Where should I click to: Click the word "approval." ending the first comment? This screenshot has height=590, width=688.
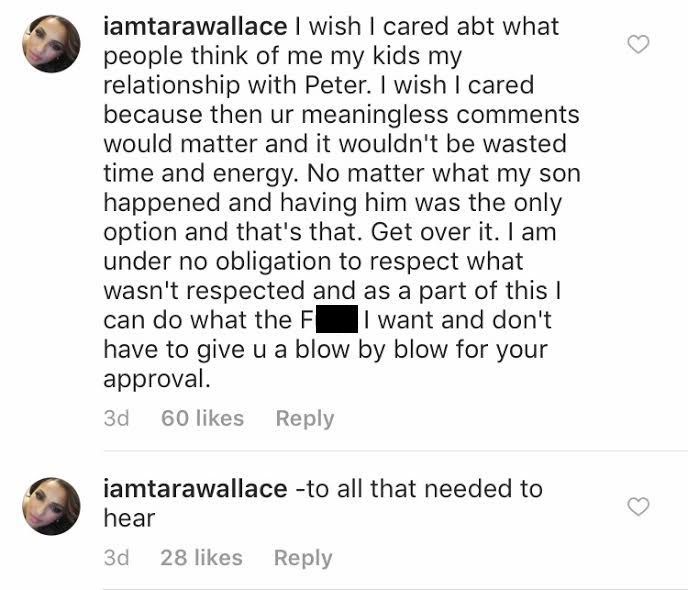(x=158, y=381)
